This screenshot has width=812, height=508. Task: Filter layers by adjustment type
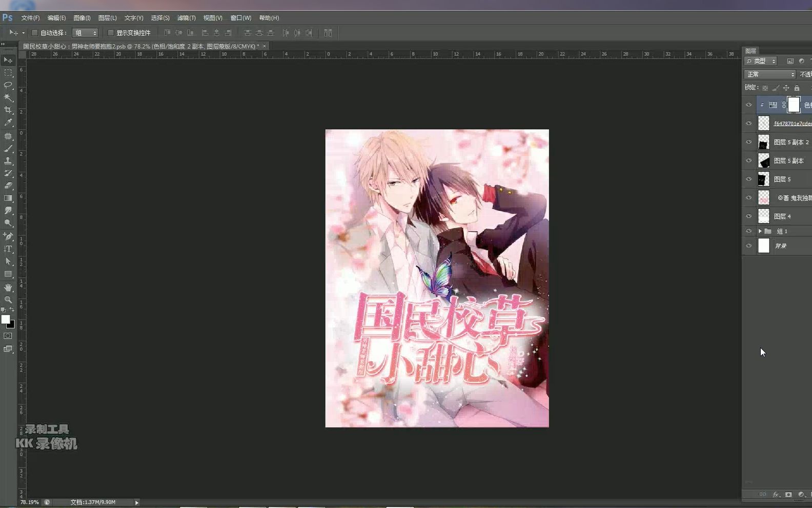[801, 61]
